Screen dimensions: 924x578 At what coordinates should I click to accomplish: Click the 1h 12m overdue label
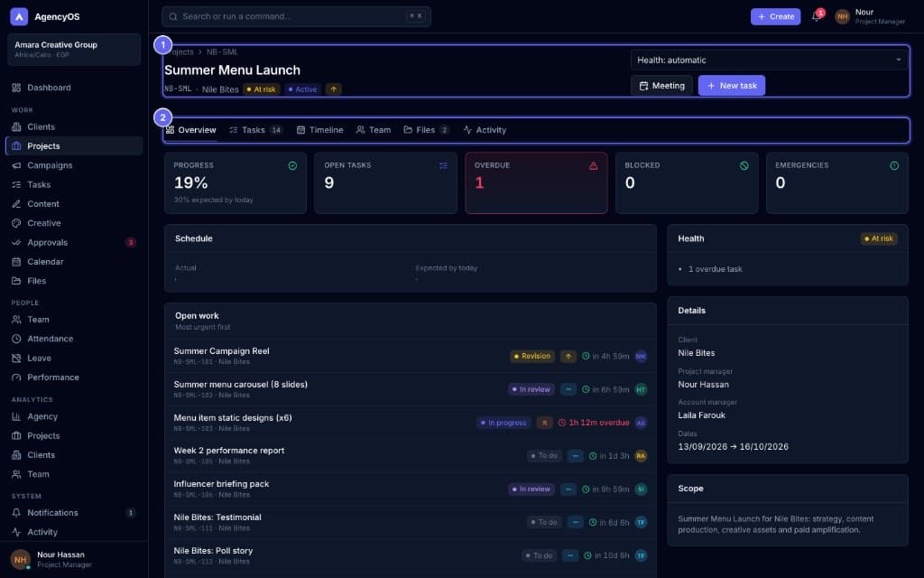click(x=594, y=423)
